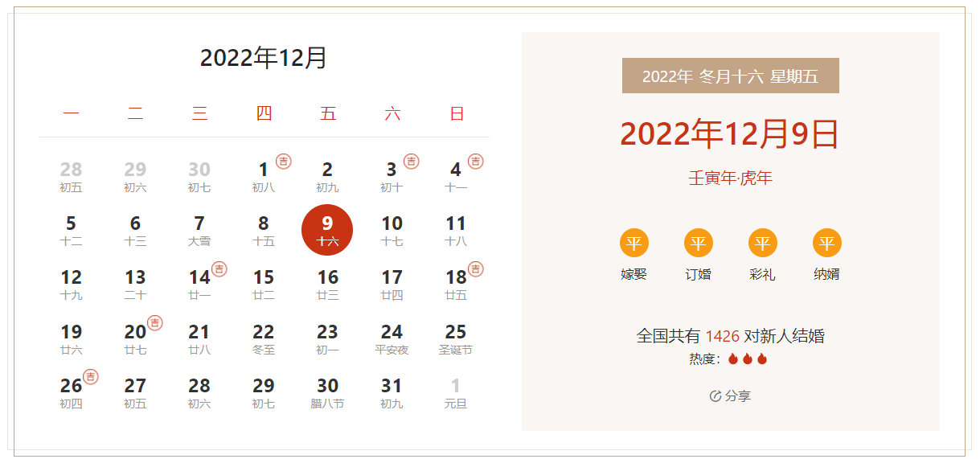Select December 27 (初五)

[x=135, y=393]
